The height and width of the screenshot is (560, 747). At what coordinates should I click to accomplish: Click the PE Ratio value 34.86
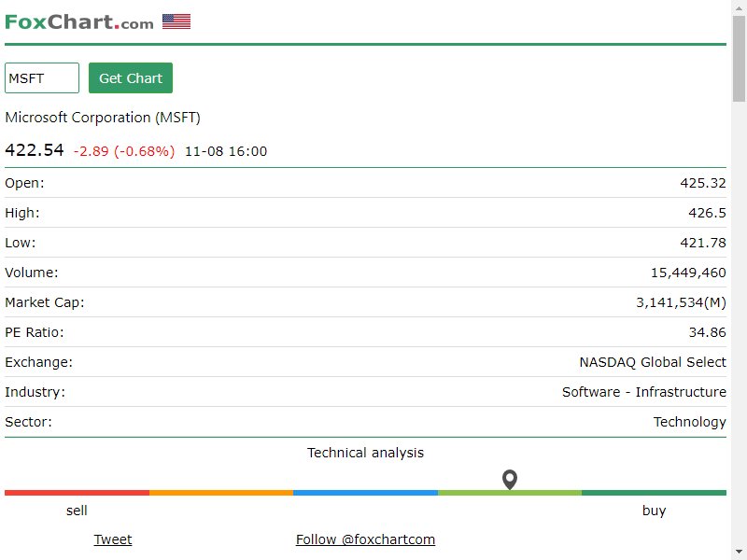pyautogui.click(x=708, y=332)
